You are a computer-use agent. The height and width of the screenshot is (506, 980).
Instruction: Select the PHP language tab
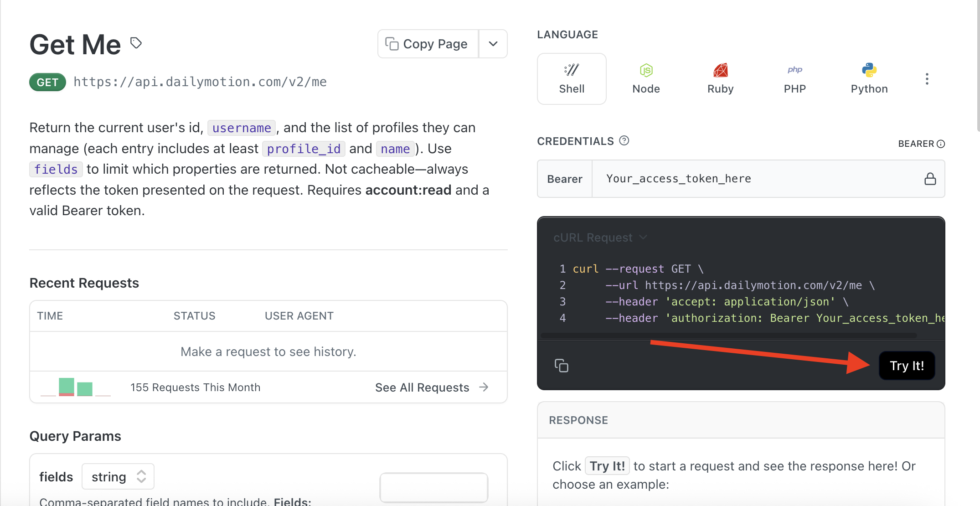[x=794, y=79]
